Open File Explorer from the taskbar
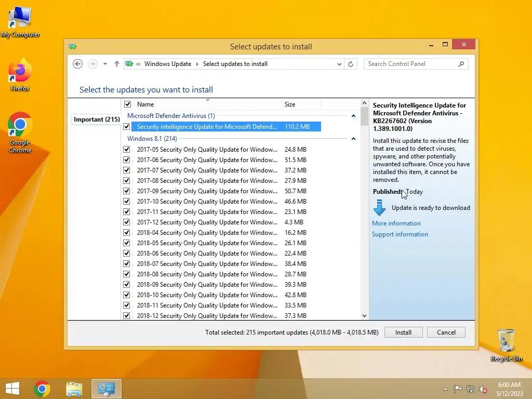532x399 pixels. point(74,389)
